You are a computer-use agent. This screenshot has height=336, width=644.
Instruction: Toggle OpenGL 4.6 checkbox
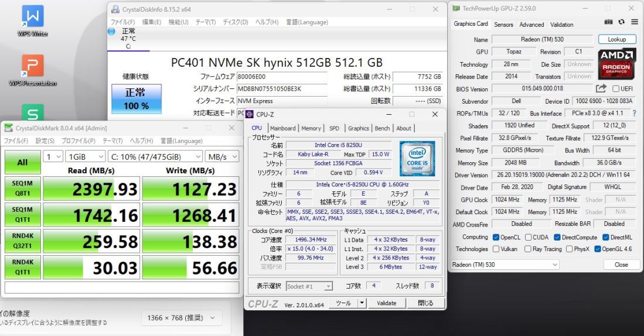pos(598,249)
